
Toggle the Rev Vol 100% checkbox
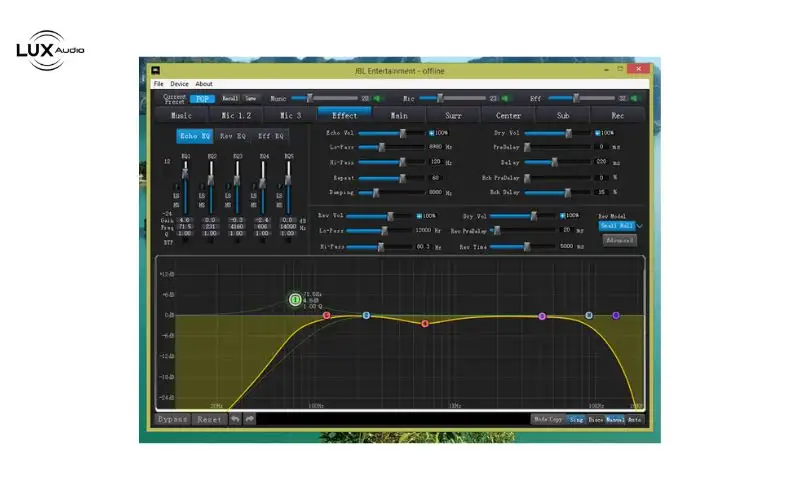click(x=417, y=215)
